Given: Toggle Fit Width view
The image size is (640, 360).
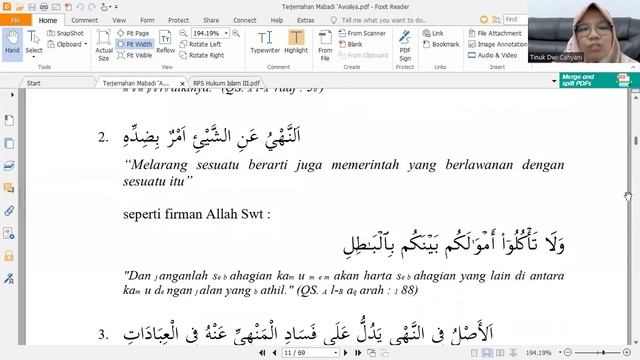Looking at the screenshot, I should click(134, 44).
